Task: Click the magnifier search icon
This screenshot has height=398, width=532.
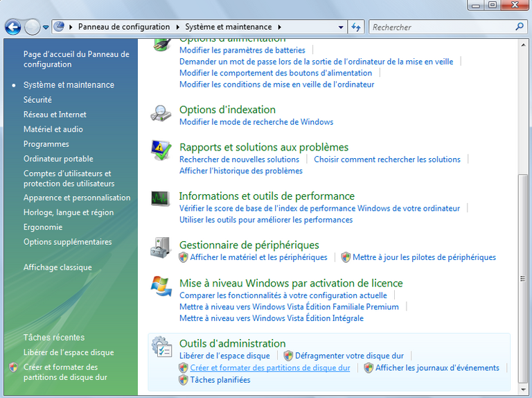Action: (x=520, y=26)
